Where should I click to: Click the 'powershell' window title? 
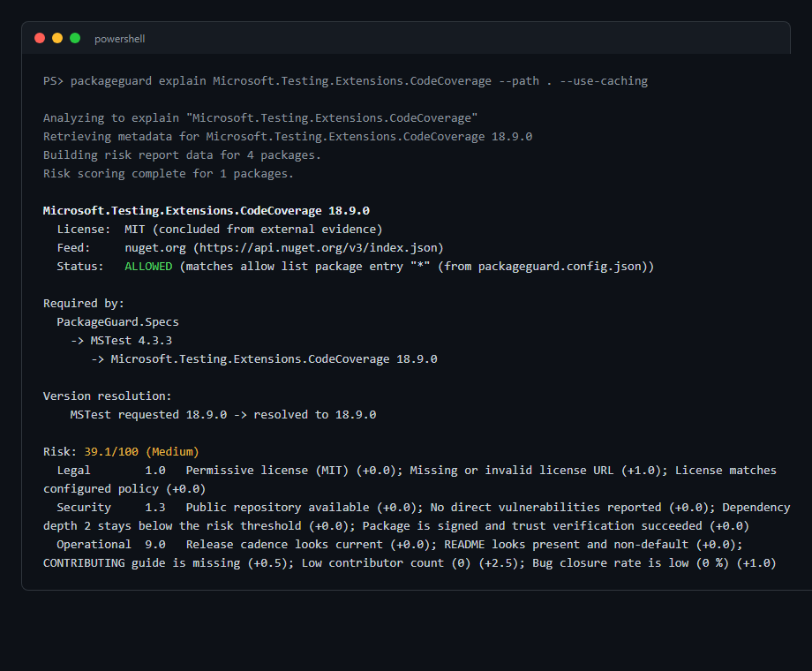tap(120, 39)
